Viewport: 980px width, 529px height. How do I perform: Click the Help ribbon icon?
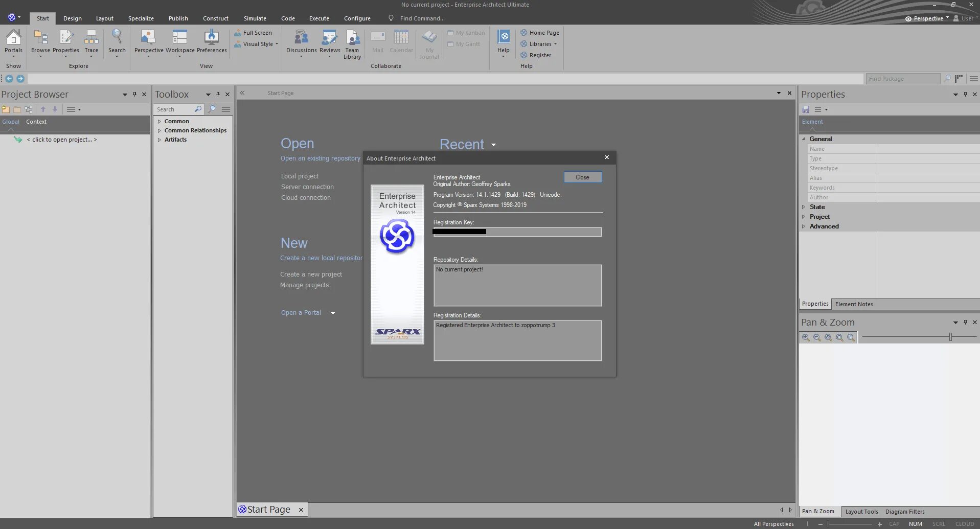pos(504,42)
